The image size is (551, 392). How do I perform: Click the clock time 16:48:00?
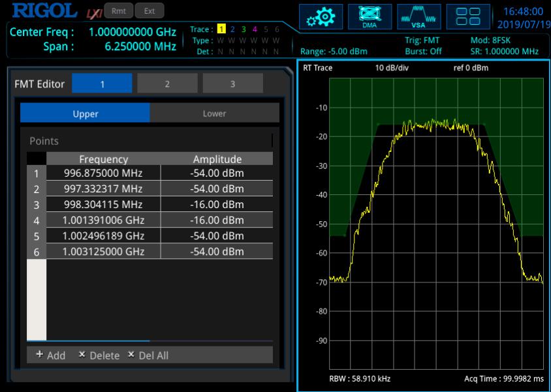pyautogui.click(x=523, y=11)
